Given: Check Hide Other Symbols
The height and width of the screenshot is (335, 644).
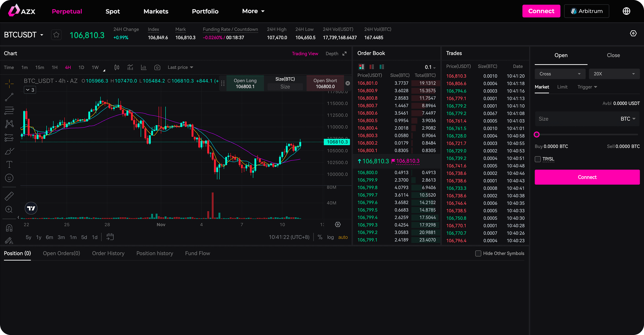Looking at the screenshot, I should [x=478, y=253].
